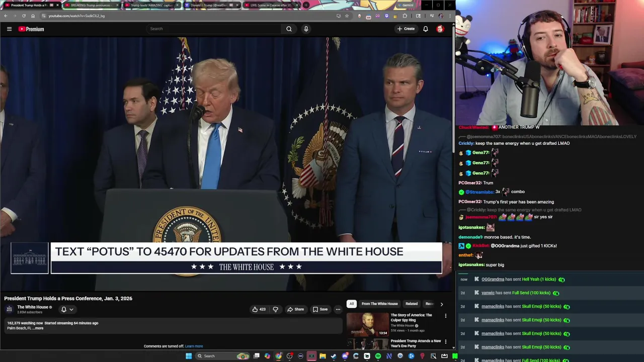
Task: Open Gemini button in browser title bar
Action: point(406,5)
